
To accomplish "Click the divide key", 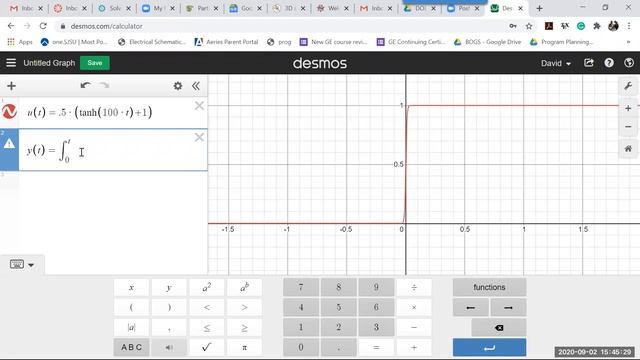I will tap(414, 287).
